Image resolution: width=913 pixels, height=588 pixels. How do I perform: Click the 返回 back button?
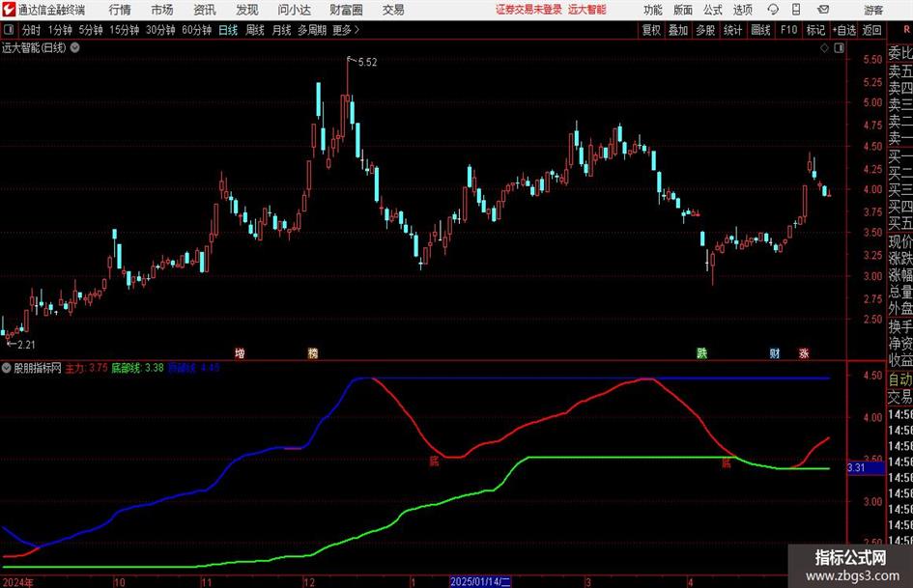(x=871, y=30)
